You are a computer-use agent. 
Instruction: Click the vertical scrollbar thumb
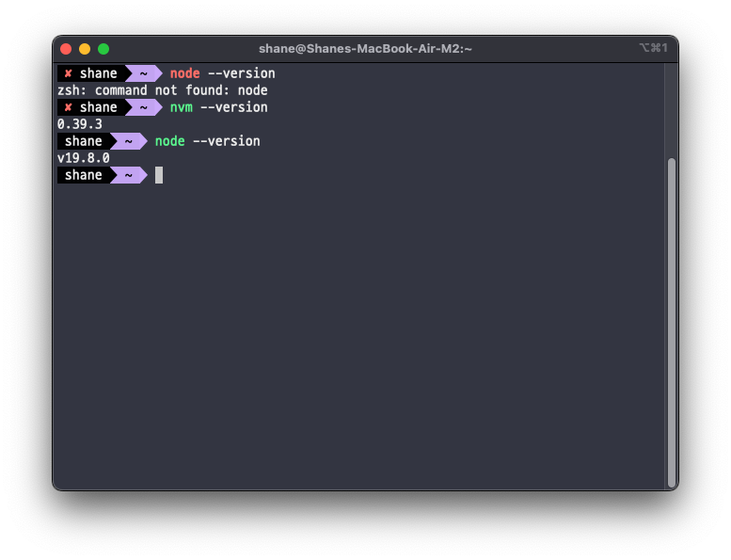click(x=672, y=323)
